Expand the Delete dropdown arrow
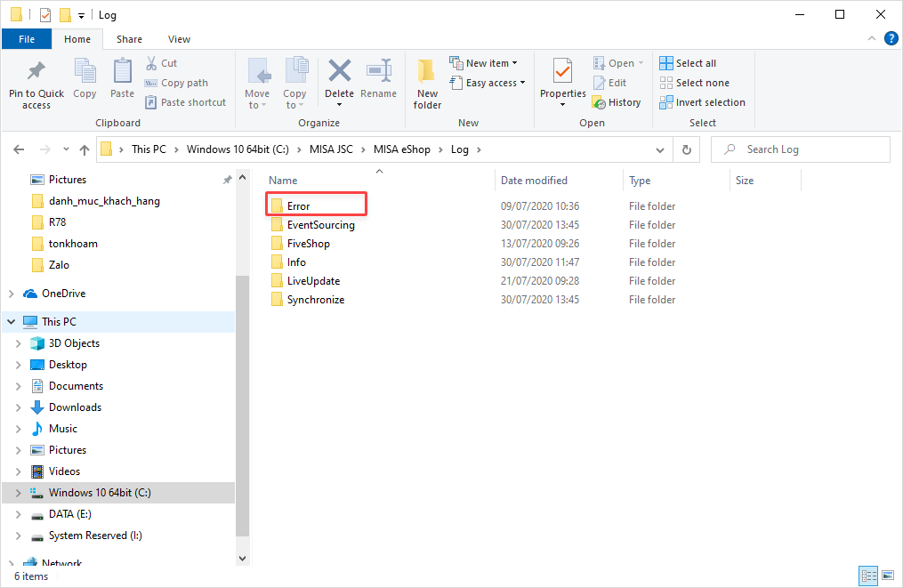The image size is (903, 588). click(339, 105)
